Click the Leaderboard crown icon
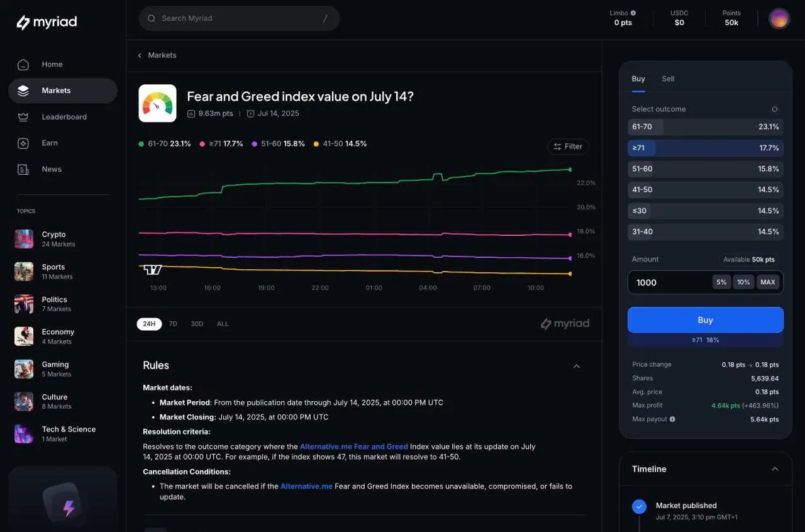 coord(23,117)
